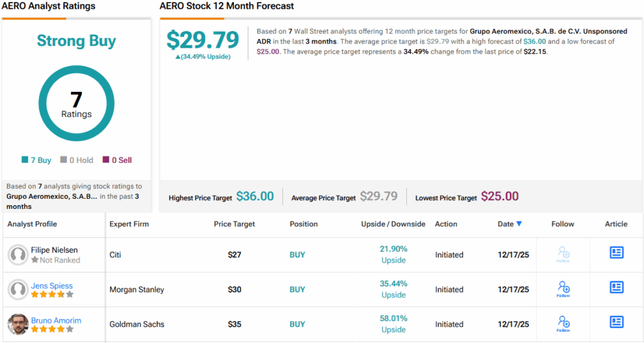This screenshot has width=644, height=343.
Task: Click the Upside / Downside column header
Action: coord(393,224)
